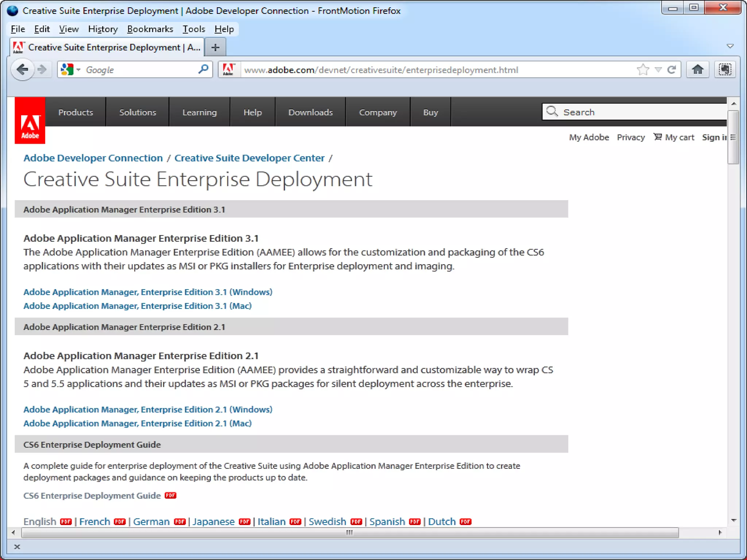Image resolution: width=747 pixels, height=560 pixels.
Task: Click the bookmarks toolbar button at far right
Action: [725, 69]
